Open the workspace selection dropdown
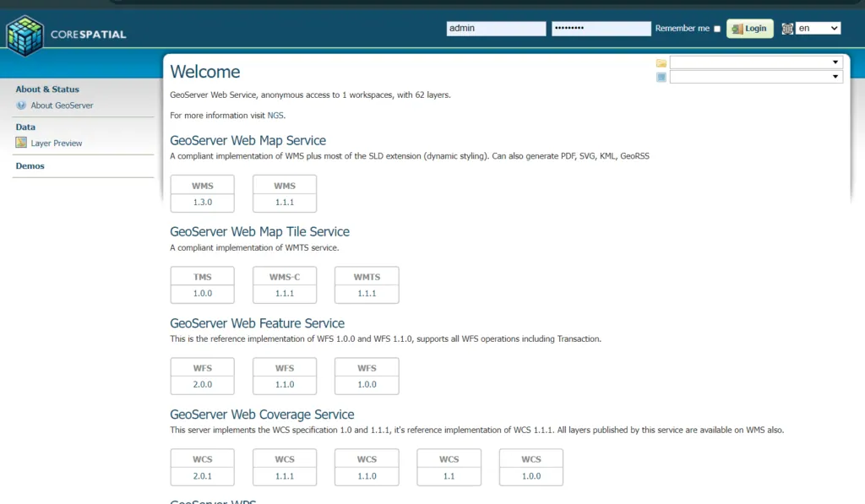Screen dimensions: 865x504 756,62
